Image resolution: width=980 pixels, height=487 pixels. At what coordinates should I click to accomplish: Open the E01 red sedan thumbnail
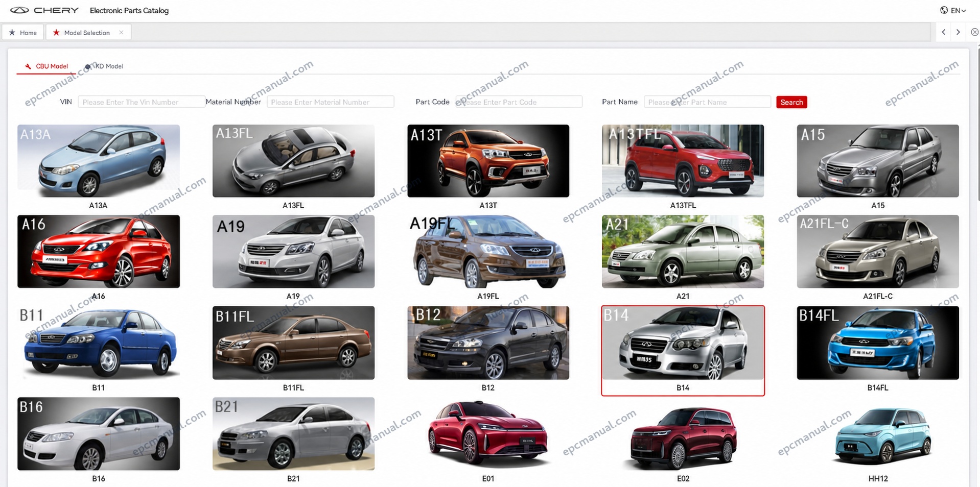point(488,433)
